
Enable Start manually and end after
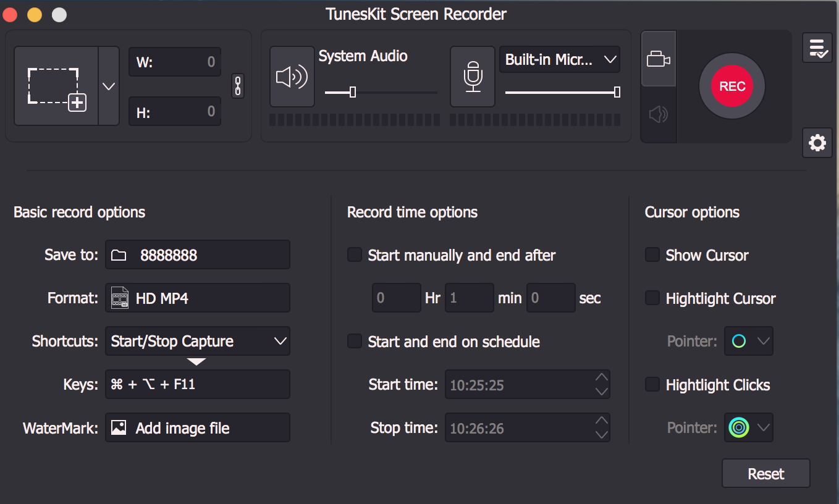355,254
